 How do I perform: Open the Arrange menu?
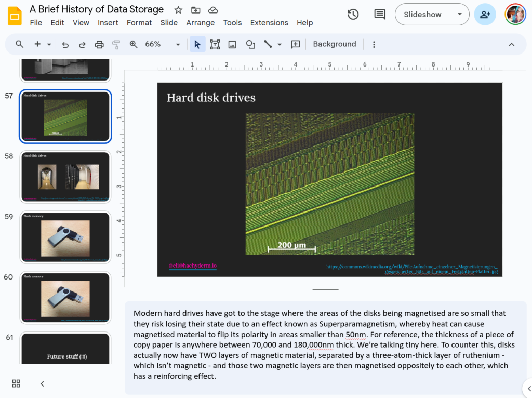200,23
